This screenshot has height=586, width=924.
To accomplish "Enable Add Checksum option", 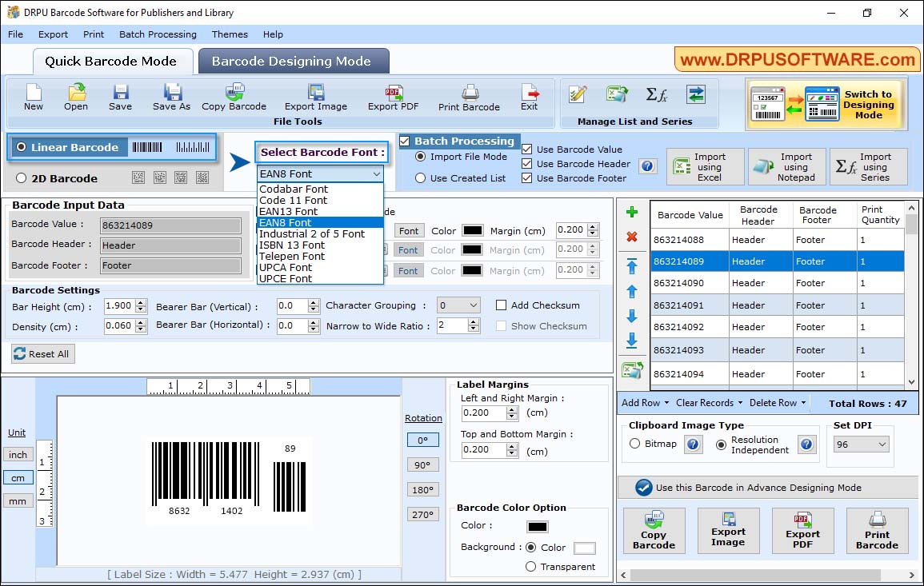I will pyautogui.click(x=502, y=305).
